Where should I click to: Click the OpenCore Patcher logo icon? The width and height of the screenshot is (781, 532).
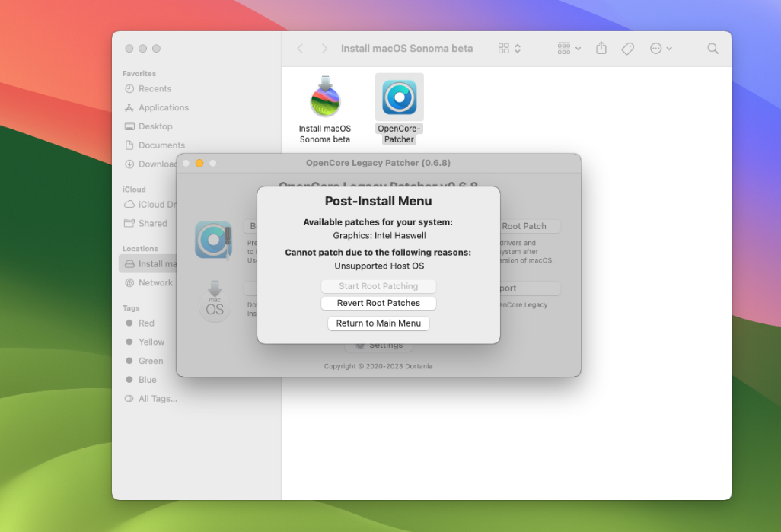coord(214,240)
